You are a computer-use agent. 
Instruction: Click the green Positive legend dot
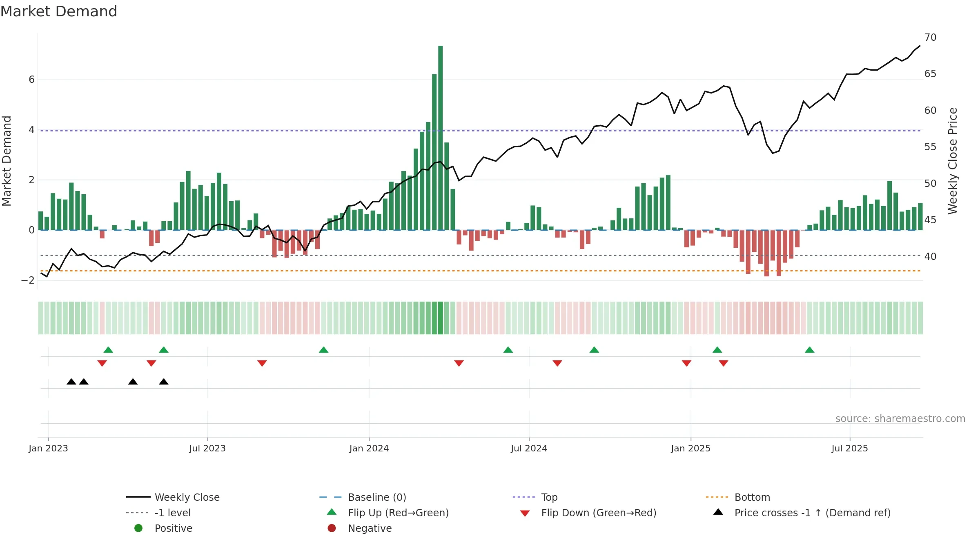click(138, 528)
